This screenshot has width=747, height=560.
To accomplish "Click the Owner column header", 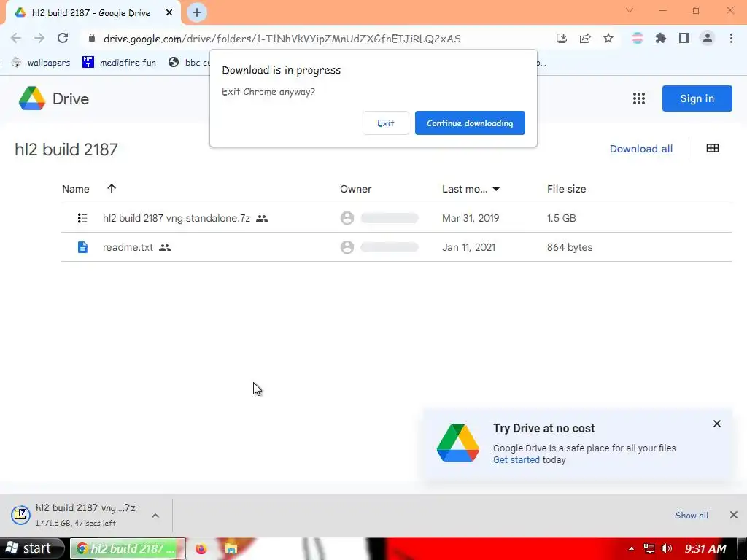I will tap(355, 189).
